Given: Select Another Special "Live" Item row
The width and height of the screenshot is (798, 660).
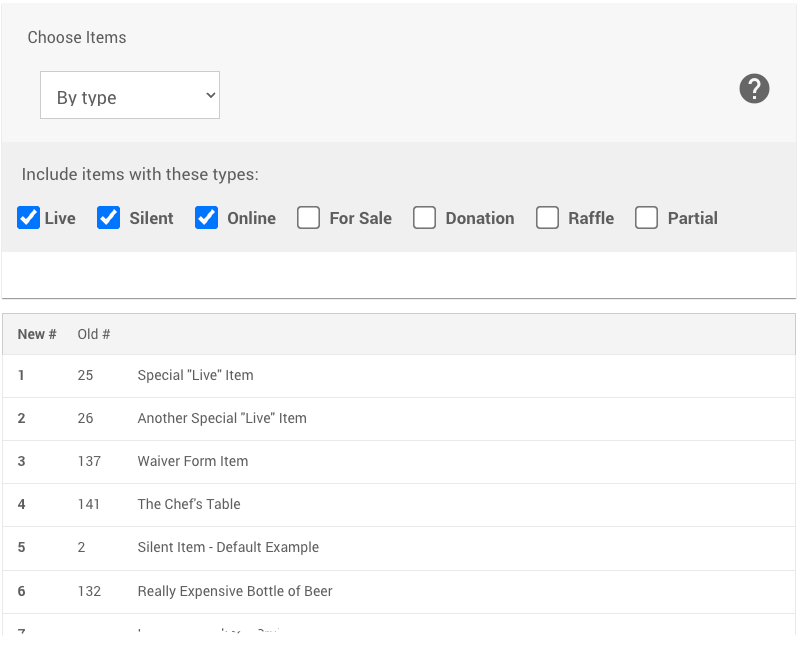Looking at the screenshot, I should (x=222, y=419).
